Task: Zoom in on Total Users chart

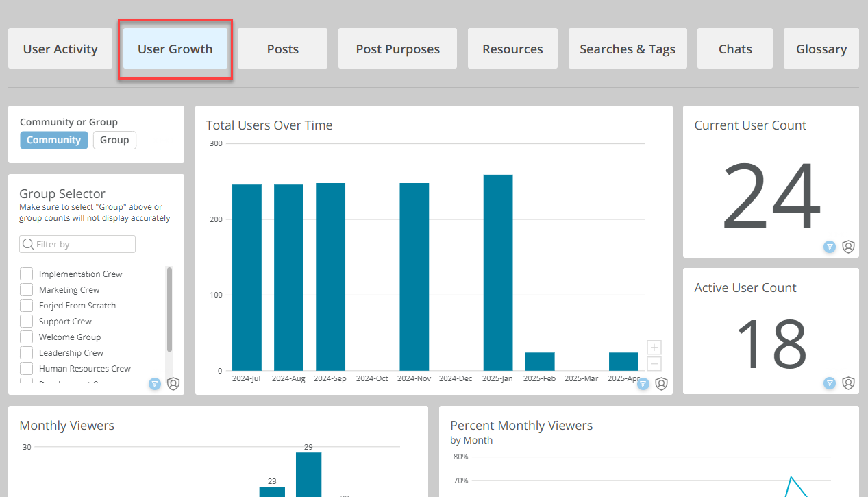Action: (x=654, y=348)
